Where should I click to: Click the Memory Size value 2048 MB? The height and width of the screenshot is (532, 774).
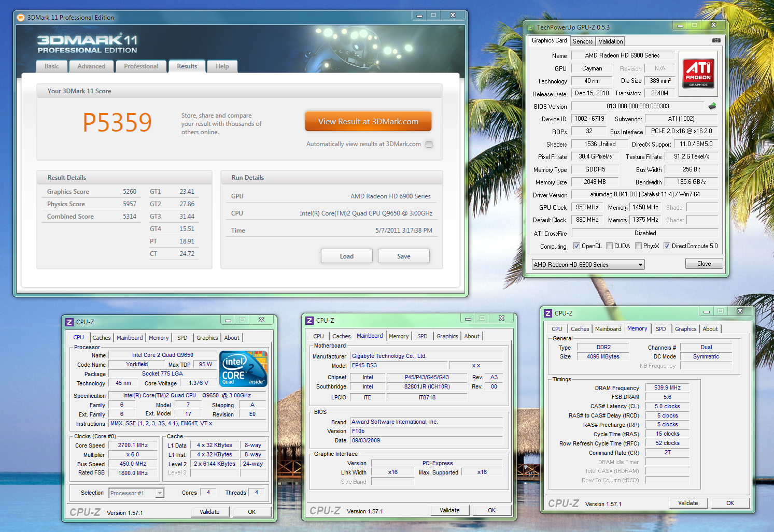pyautogui.click(x=595, y=182)
